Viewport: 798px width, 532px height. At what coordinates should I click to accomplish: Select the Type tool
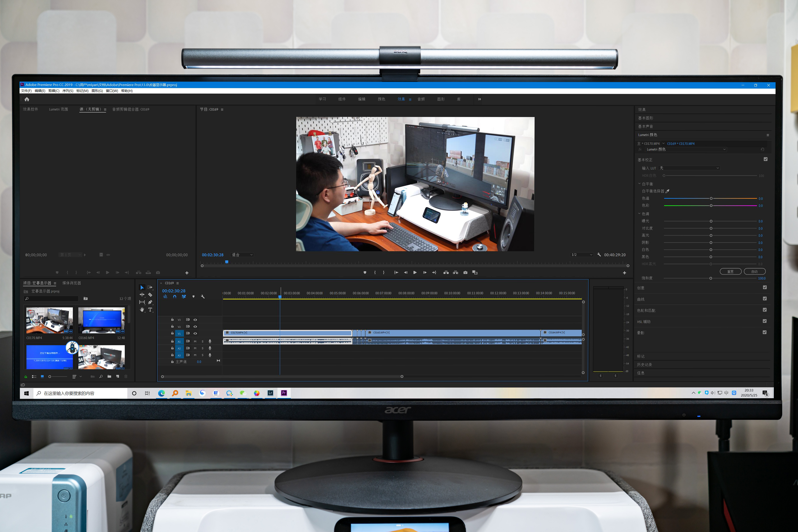150,310
